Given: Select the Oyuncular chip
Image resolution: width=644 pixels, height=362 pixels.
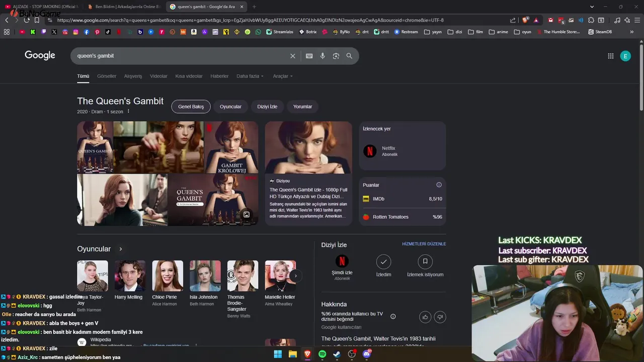Looking at the screenshot, I should coord(230,107).
